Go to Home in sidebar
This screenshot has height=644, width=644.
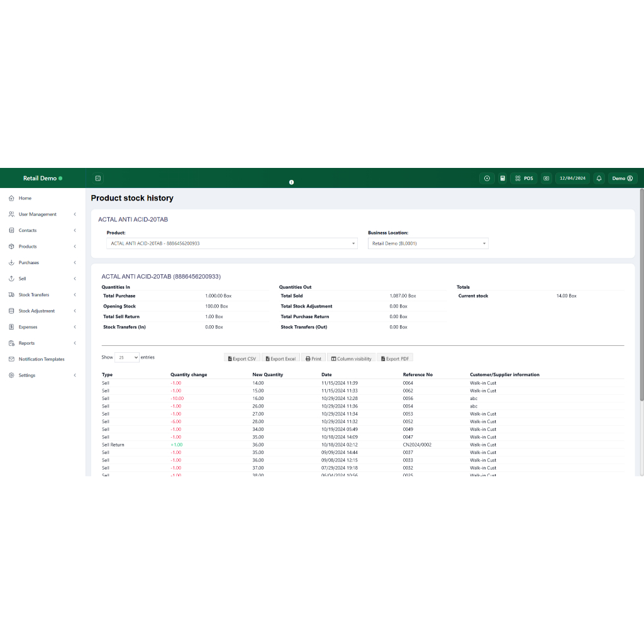(x=25, y=198)
